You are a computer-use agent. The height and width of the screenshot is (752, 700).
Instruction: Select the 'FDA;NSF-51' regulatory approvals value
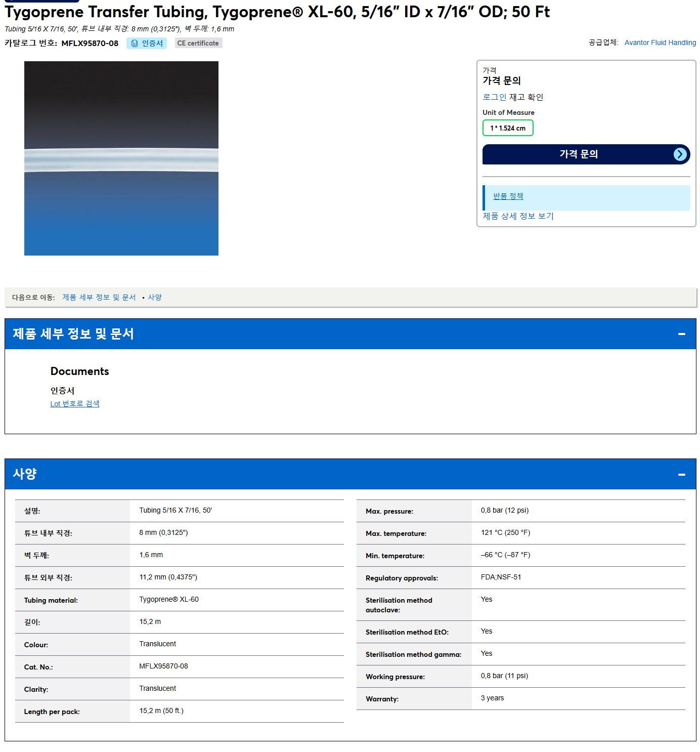click(x=501, y=577)
